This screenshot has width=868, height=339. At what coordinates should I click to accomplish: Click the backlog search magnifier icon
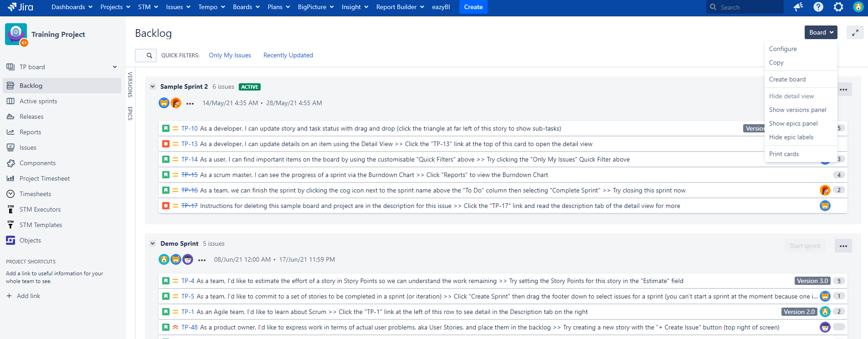(x=149, y=56)
